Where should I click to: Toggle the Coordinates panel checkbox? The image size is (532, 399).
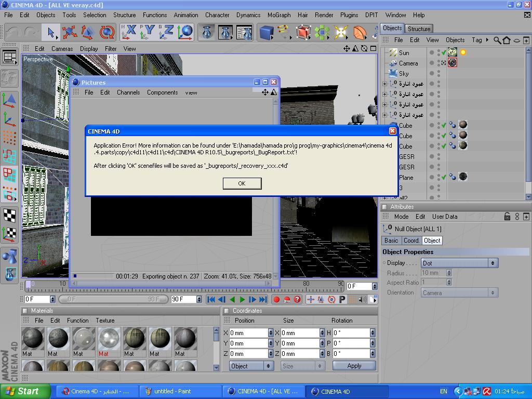click(x=227, y=311)
